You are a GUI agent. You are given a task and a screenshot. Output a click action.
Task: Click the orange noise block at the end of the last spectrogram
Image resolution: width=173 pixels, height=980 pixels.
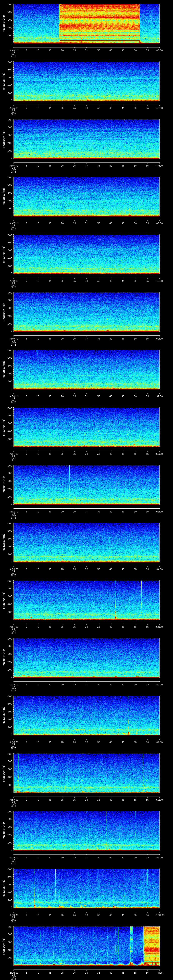click(x=151, y=945)
